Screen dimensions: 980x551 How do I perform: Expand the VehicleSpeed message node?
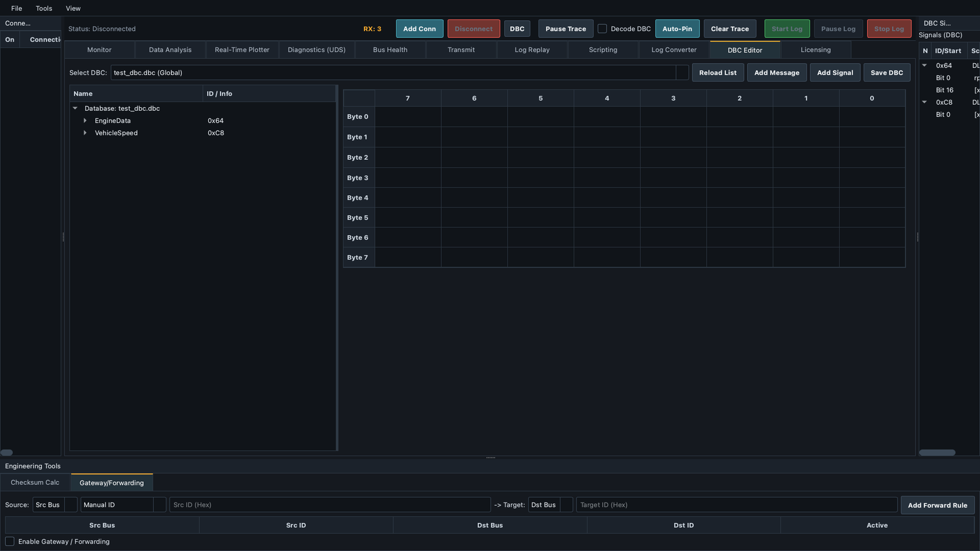(x=85, y=133)
